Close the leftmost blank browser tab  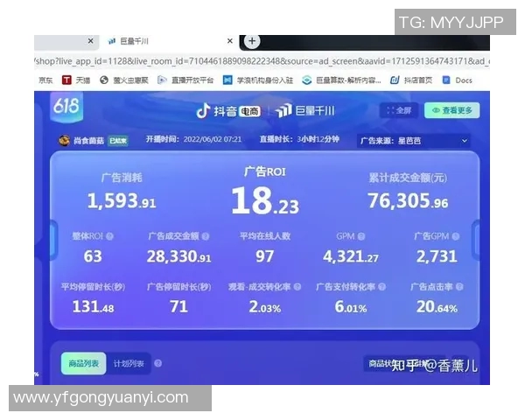click(90, 41)
